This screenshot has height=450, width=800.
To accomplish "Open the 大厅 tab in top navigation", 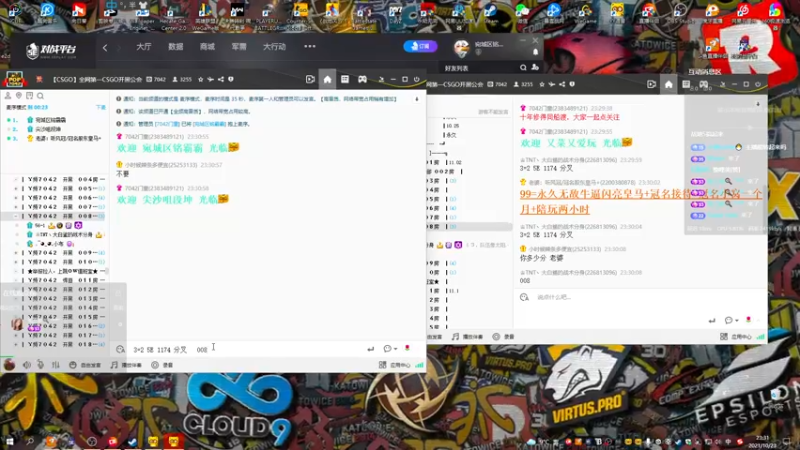I will click(x=144, y=46).
